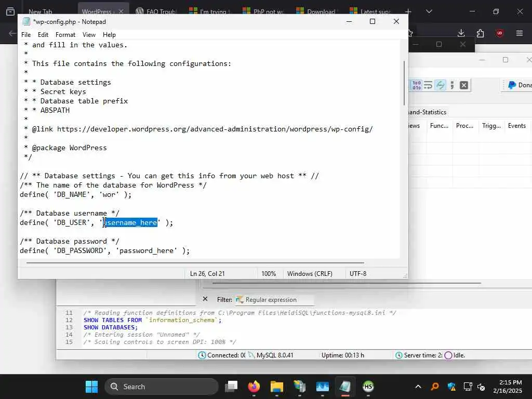
Task: Click the HeidiSQL semicolon delimiter icon
Action: [452, 85]
